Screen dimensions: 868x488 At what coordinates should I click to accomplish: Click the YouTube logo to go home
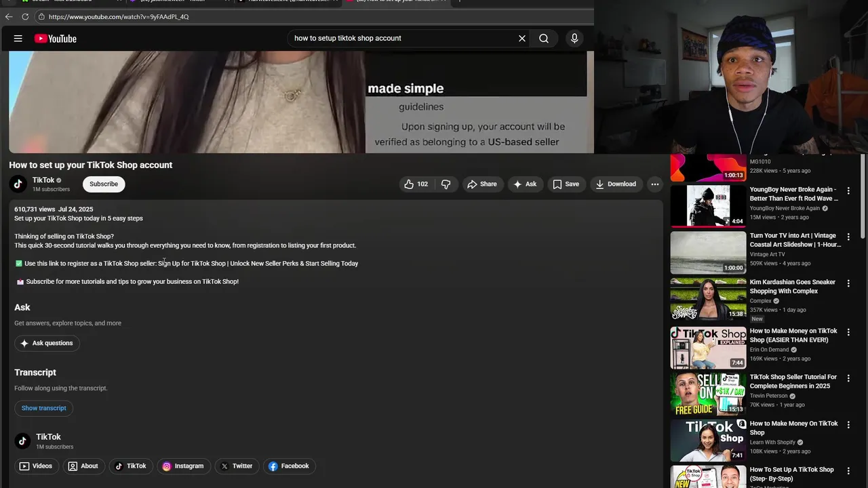pyautogui.click(x=56, y=39)
